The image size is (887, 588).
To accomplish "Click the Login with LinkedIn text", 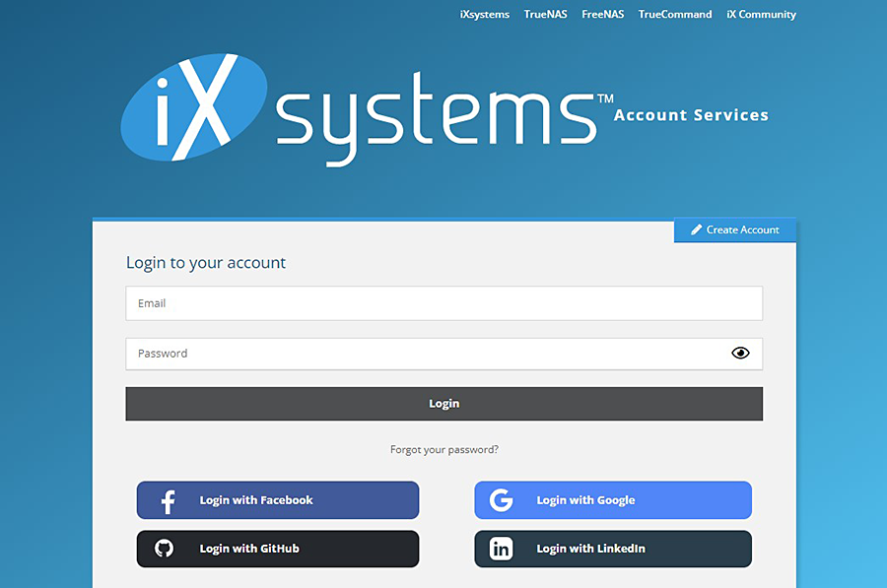I will click(590, 549).
